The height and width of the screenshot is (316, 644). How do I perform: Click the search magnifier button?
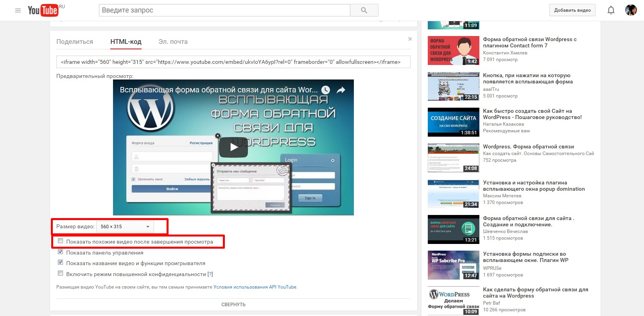(364, 10)
